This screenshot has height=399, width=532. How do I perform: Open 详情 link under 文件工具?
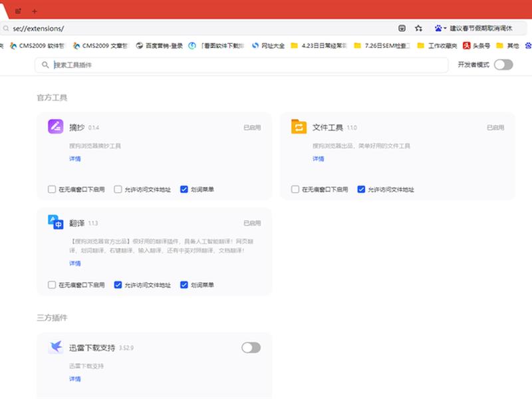(319, 159)
